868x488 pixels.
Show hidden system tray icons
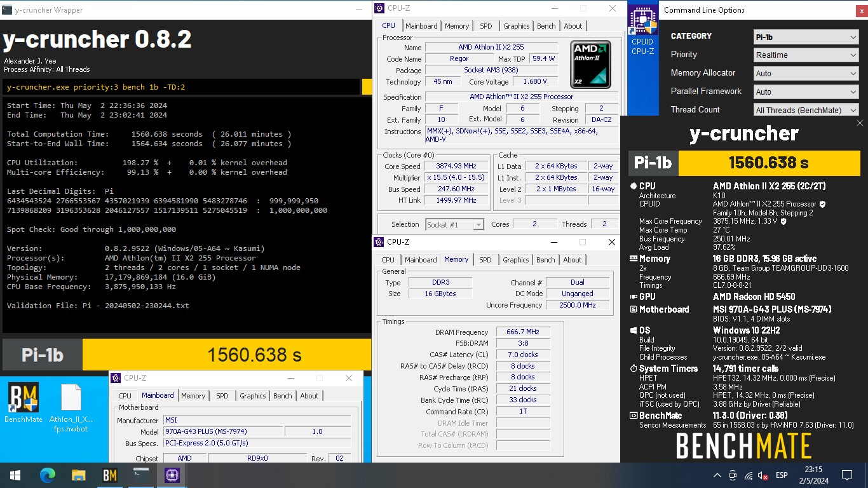pyautogui.click(x=717, y=475)
